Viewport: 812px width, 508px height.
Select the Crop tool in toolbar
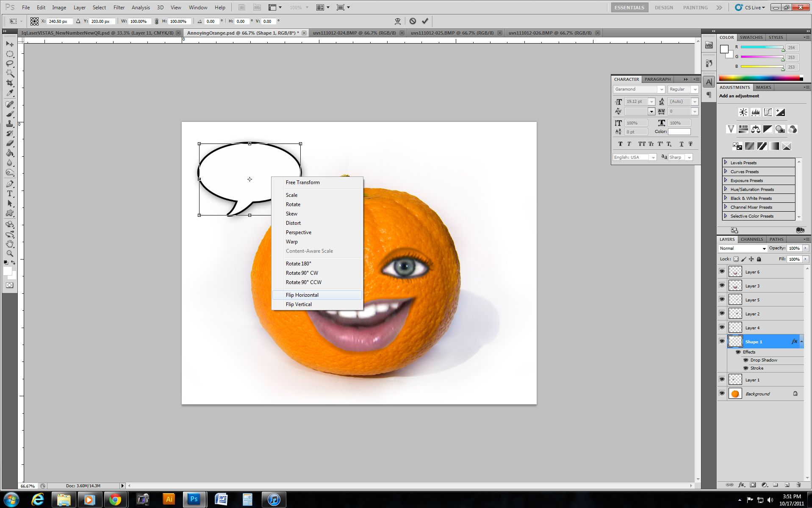[x=10, y=83]
